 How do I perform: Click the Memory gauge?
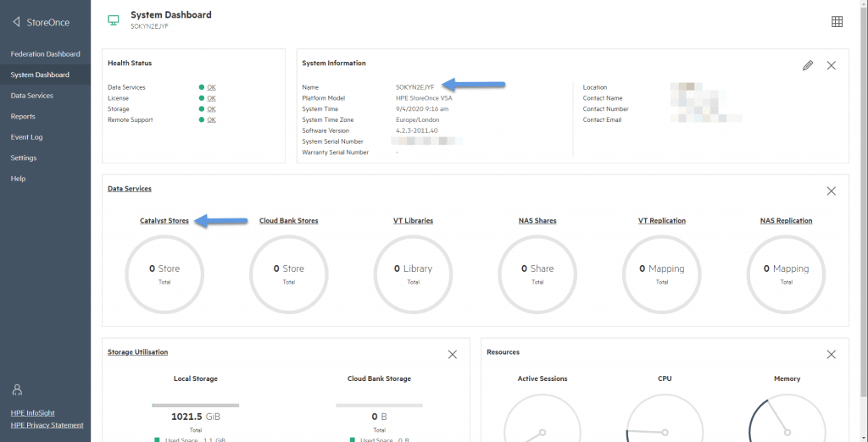point(787,417)
